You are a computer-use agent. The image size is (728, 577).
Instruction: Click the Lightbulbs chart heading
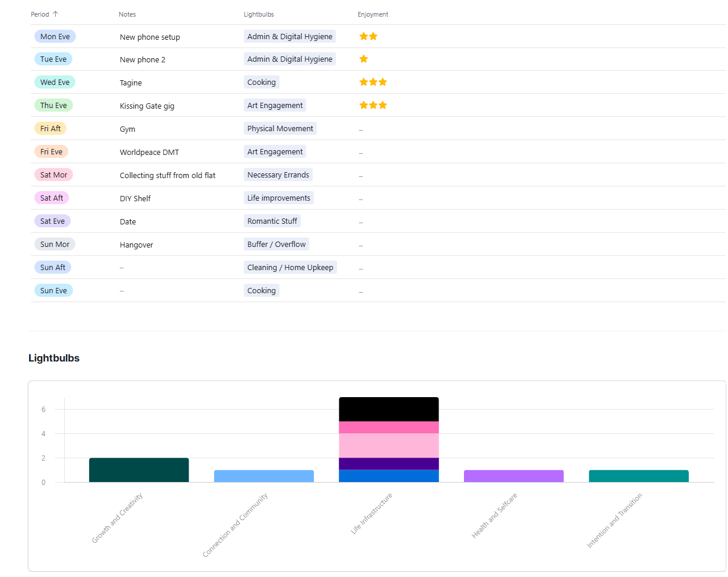coord(54,358)
